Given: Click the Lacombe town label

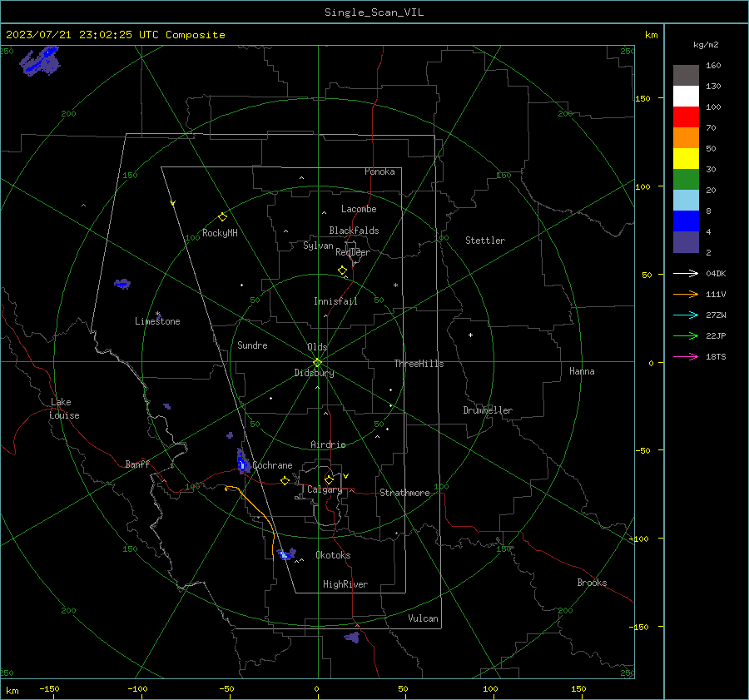Looking at the screenshot, I should coord(359,209).
